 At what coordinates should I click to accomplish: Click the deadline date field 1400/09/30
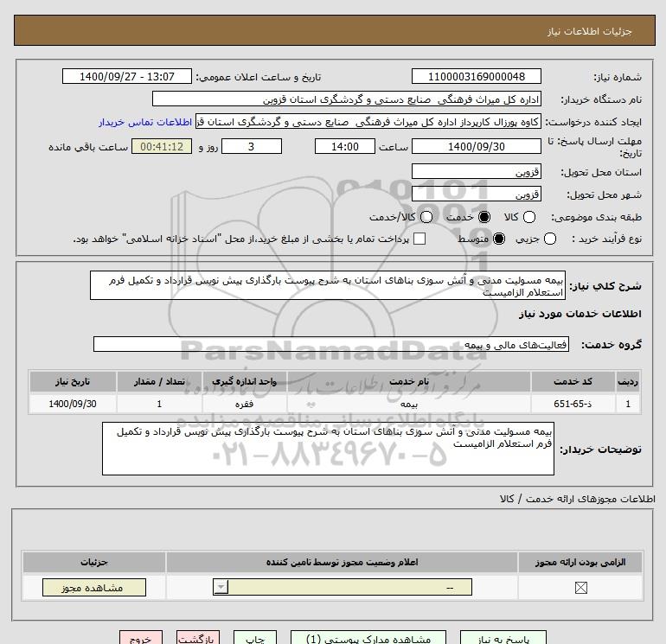coord(476,146)
